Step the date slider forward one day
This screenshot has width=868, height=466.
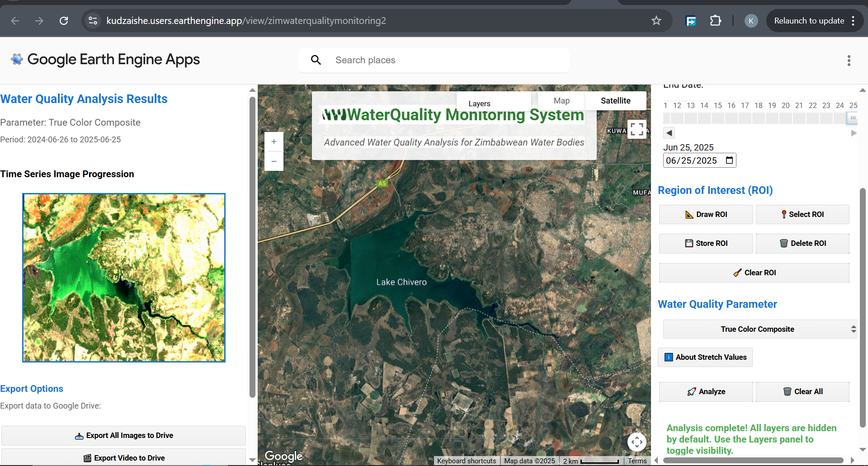854,133
